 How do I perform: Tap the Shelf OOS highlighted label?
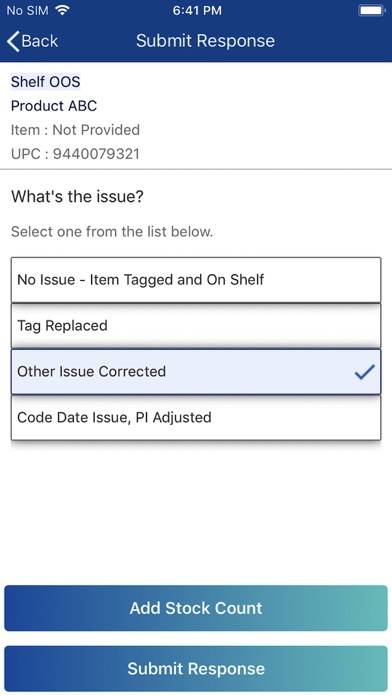(x=46, y=82)
